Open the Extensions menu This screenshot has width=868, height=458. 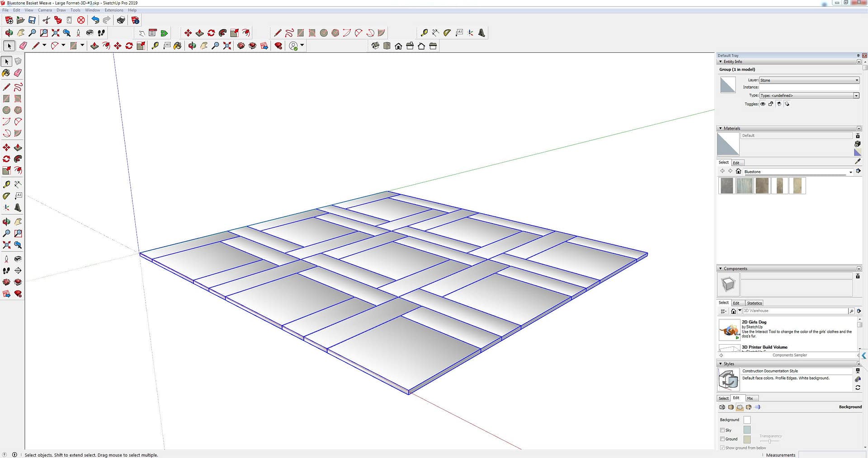(x=114, y=10)
